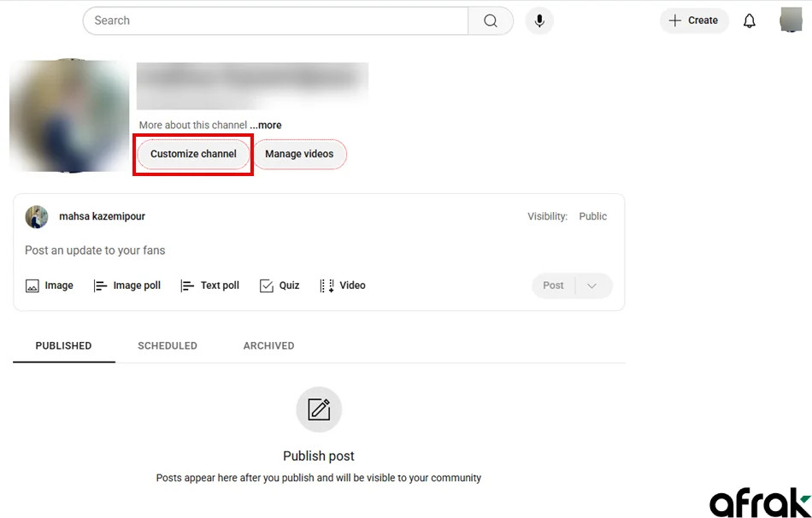Image resolution: width=812 pixels, height=518 pixels.
Task: Activate voice search microphone
Action: click(x=539, y=21)
